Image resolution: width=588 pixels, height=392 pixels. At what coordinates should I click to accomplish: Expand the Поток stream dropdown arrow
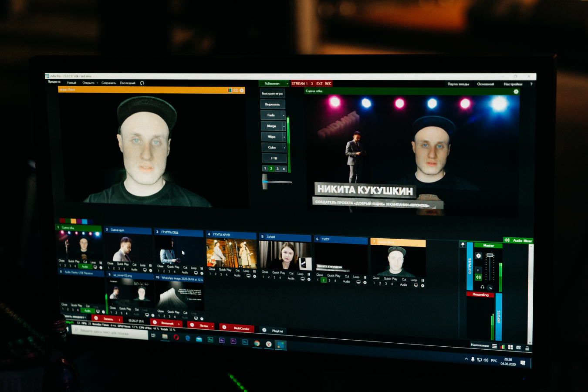click(x=213, y=326)
